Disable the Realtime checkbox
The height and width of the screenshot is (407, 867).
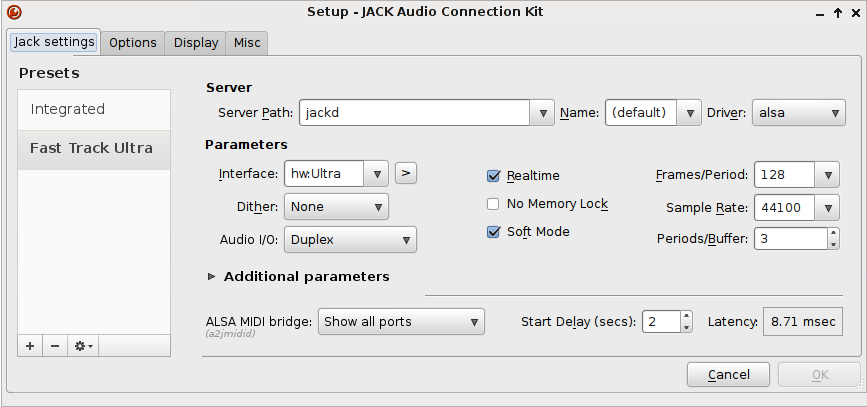(x=493, y=176)
